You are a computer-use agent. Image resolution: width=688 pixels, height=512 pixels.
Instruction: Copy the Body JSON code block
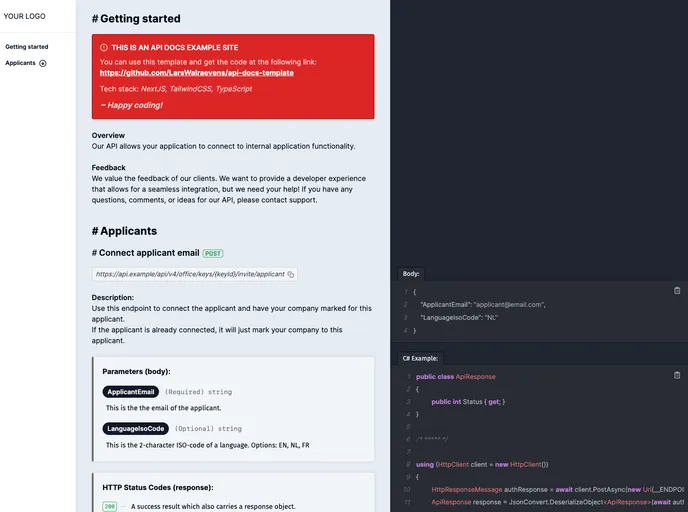(677, 290)
